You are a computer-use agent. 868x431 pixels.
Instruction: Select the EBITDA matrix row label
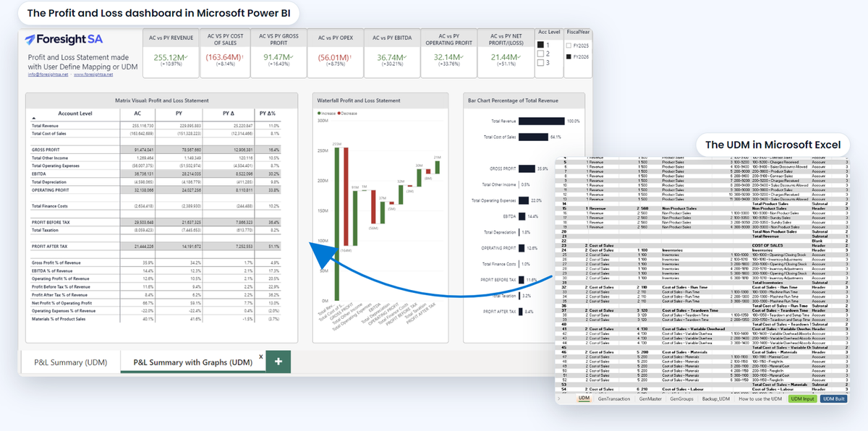pos(38,174)
